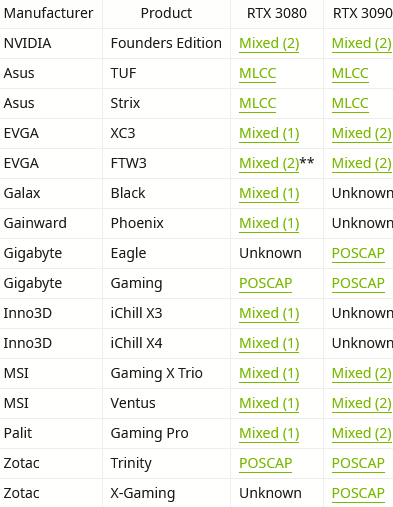Follow EVGA XC3 RTX 3080 Mixed (1) link
Viewport: 393px width, 507px height.
click(269, 133)
